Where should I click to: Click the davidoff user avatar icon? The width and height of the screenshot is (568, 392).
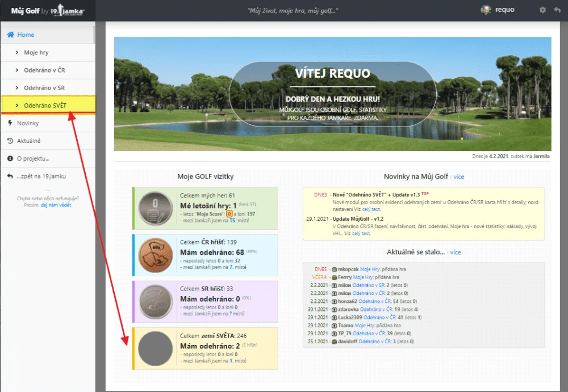[x=335, y=342]
